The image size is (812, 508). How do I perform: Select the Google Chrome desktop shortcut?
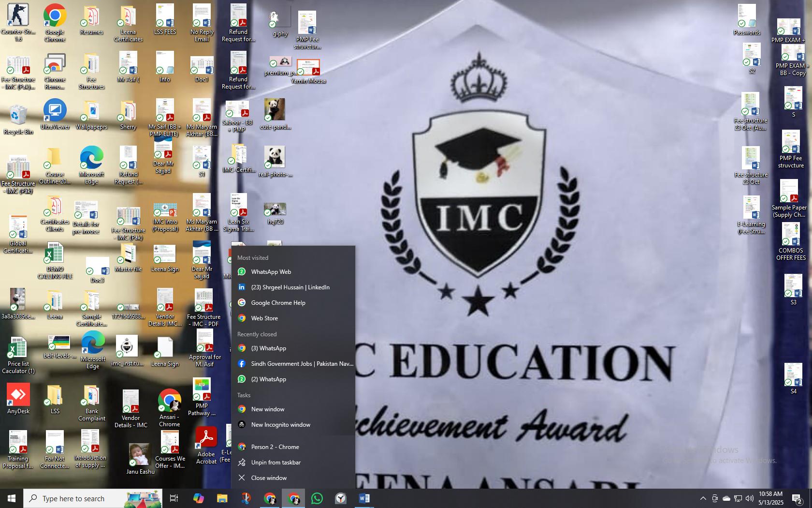click(x=55, y=22)
